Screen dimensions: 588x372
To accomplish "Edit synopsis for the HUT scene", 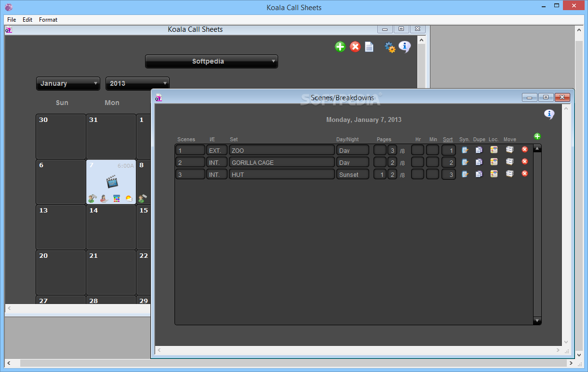I will point(465,174).
